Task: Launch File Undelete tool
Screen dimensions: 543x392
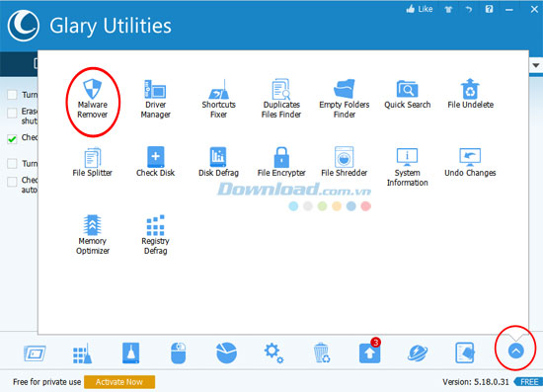Action: point(470,94)
